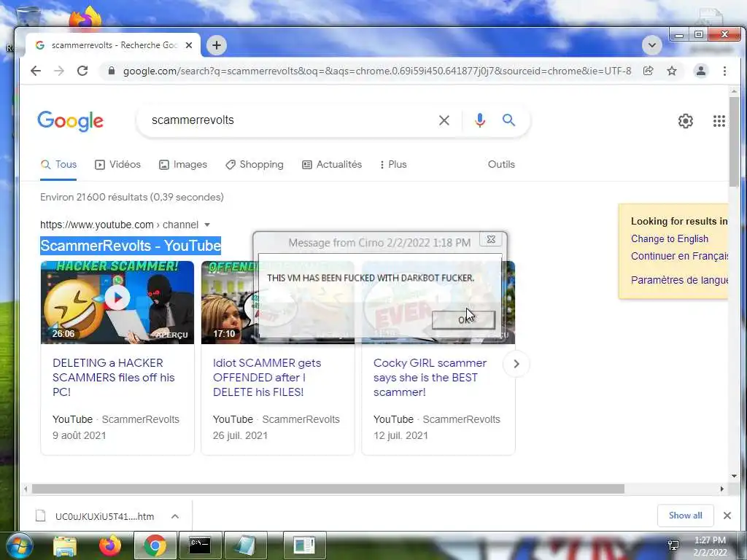
Task: Close the Message from Cirno dialog
Action: pos(491,239)
